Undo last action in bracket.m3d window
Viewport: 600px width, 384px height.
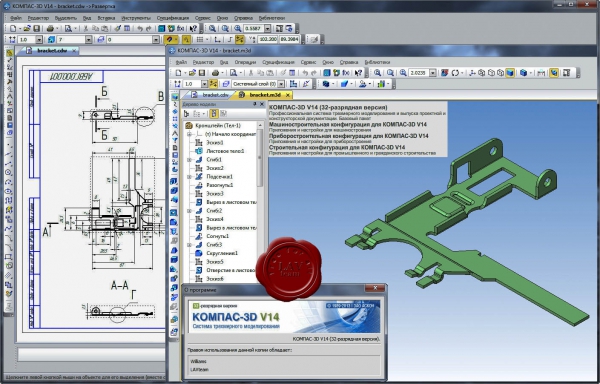(x=305, y=73)
